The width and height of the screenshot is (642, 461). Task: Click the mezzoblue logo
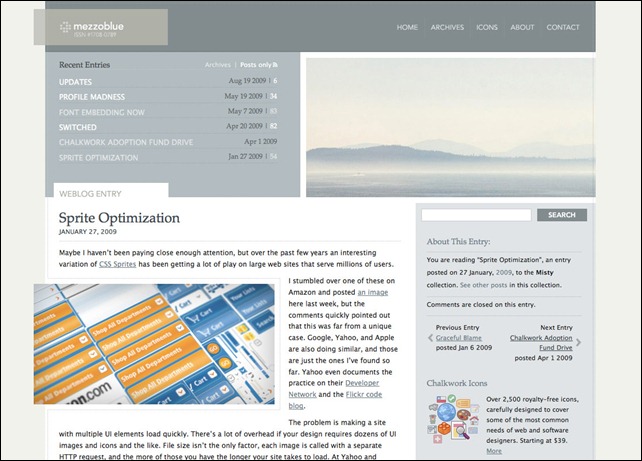pyautogui.click(x=92, y=27)
